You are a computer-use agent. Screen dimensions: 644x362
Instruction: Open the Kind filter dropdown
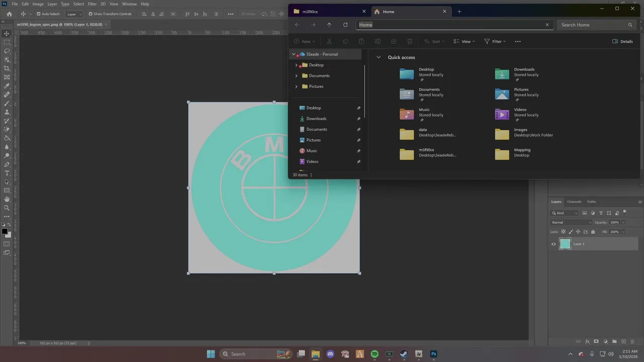tap(565, 213)
